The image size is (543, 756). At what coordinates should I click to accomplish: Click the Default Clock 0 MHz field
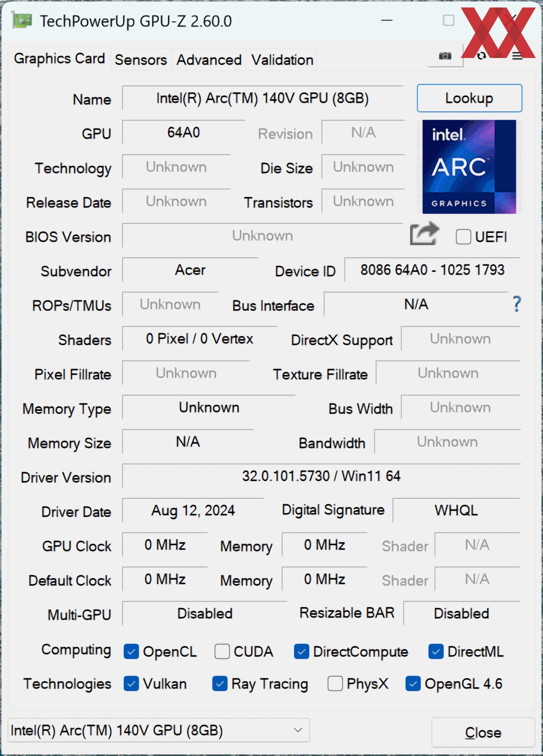[165, 579]
